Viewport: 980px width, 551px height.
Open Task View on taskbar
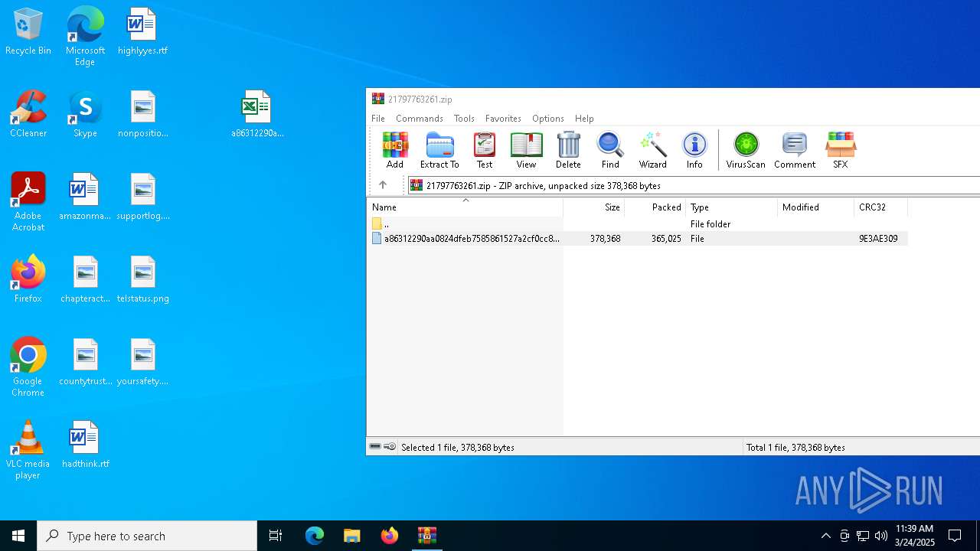(x=276, y=536)
